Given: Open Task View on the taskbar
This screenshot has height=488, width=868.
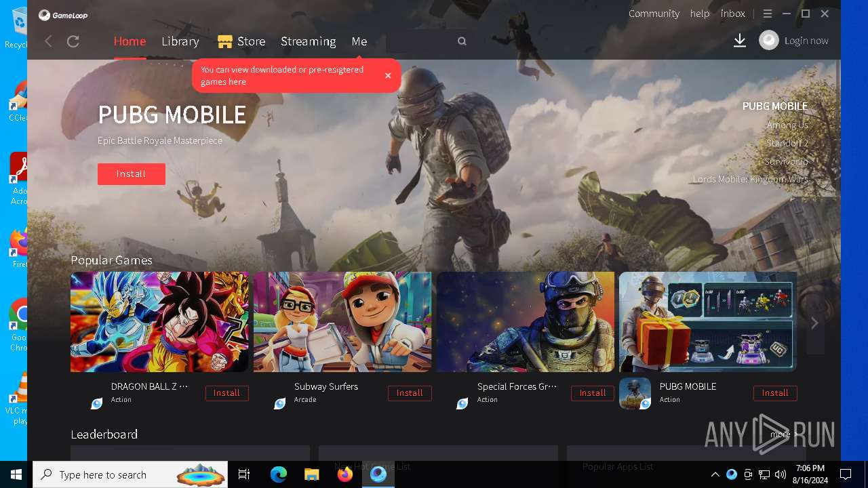Looking at the screenshot, I should tap(244, 474).
